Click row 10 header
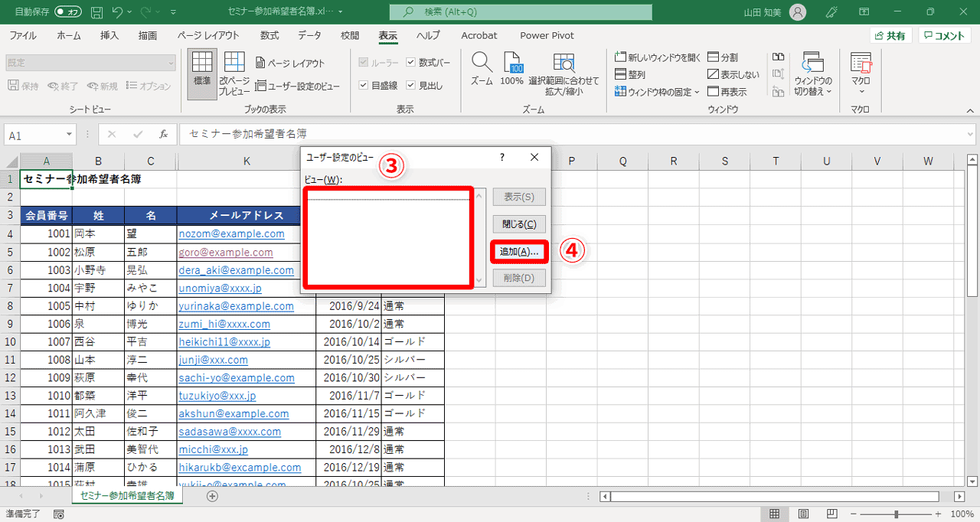 click(10, 341)
